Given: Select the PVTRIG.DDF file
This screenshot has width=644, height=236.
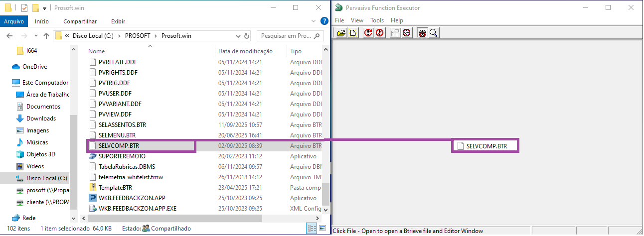Looking at the screenshot, I should coord(114,83).
